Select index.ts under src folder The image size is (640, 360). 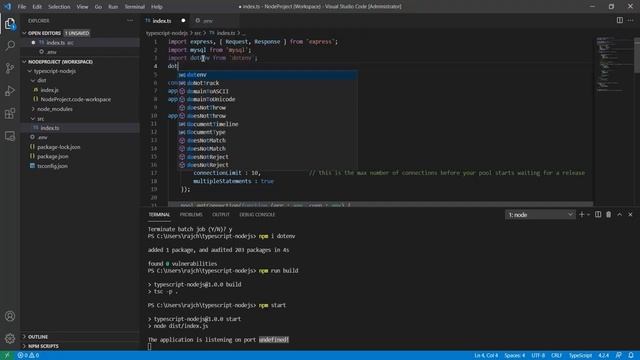(x=80, y=128)
